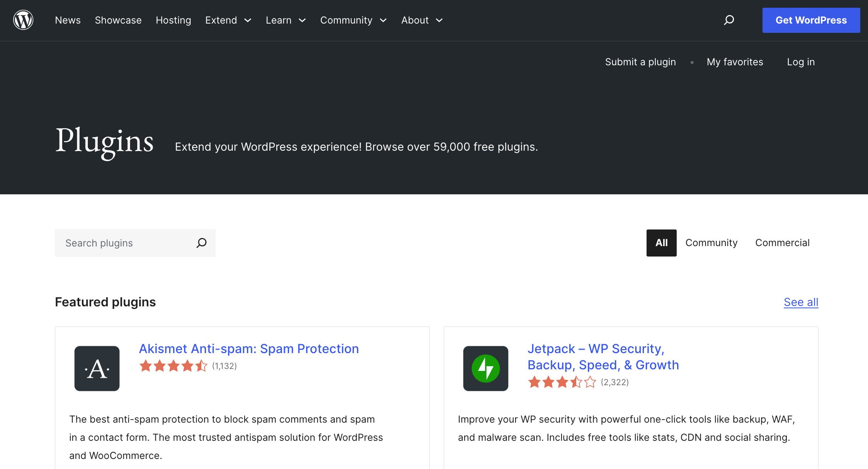Open the News menu item

pyautogui.click(x=68, y=20)
